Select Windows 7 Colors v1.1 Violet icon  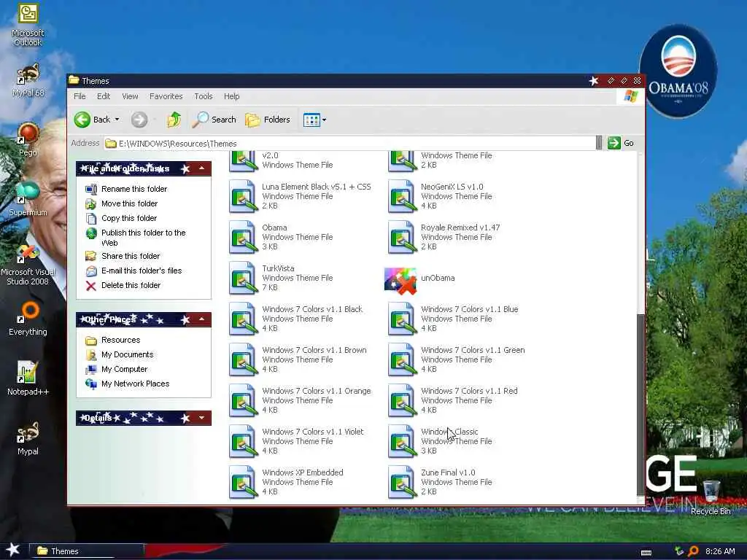[244, 441]
